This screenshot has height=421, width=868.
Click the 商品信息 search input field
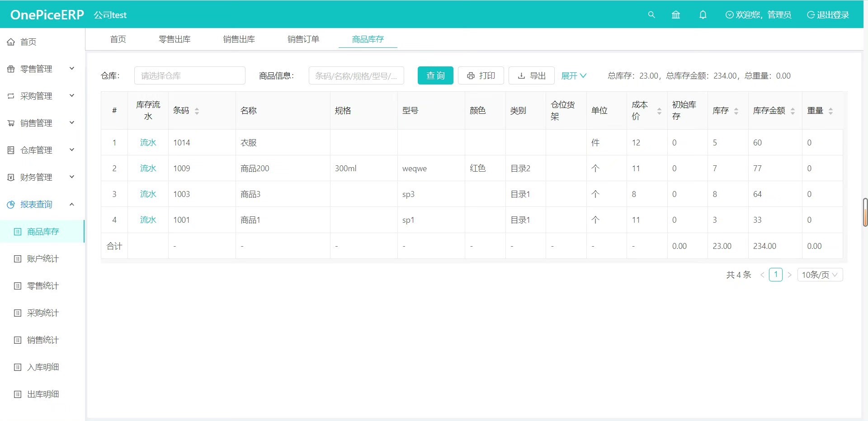[x=356, y=75]
